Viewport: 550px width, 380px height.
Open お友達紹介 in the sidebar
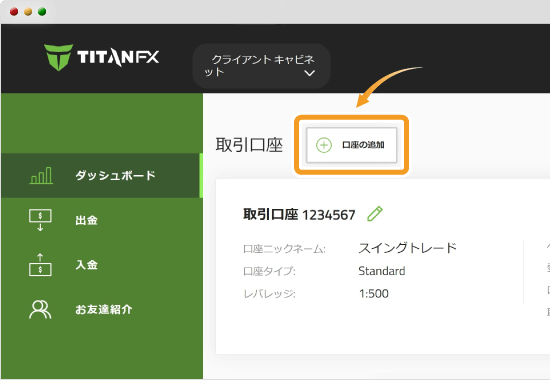click(102, 309)
